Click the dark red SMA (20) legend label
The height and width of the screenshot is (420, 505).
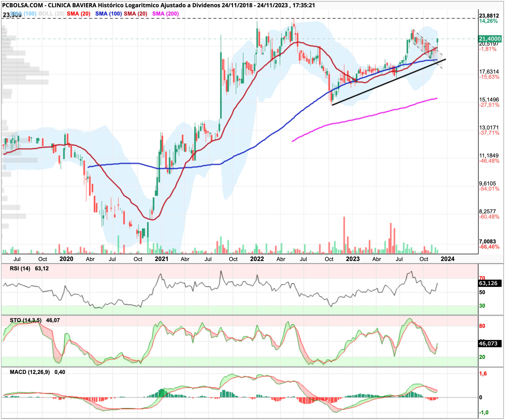(x=135, y=14)
